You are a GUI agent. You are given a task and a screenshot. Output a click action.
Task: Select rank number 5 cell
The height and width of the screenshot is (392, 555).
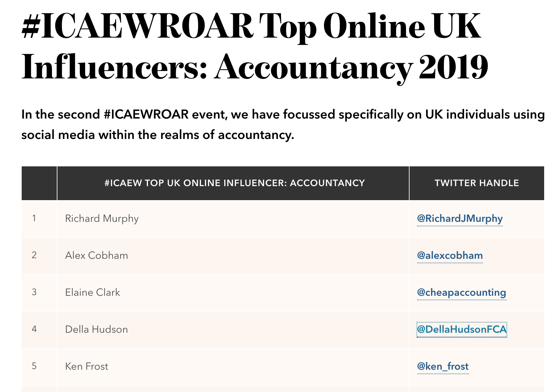34,366
